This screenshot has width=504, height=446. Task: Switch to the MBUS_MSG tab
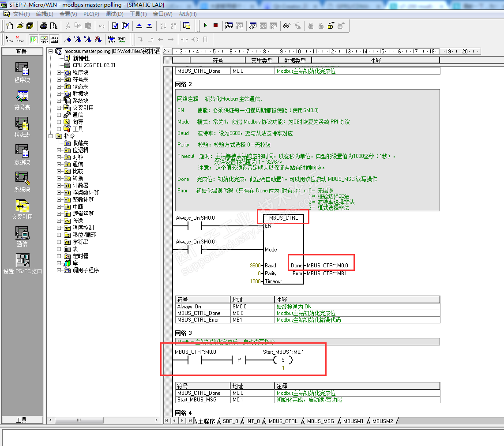[x=320, y=421]
